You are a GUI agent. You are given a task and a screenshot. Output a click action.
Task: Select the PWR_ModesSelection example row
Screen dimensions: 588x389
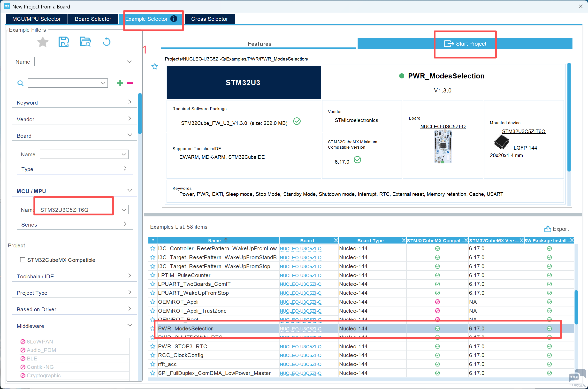point(361,328)
